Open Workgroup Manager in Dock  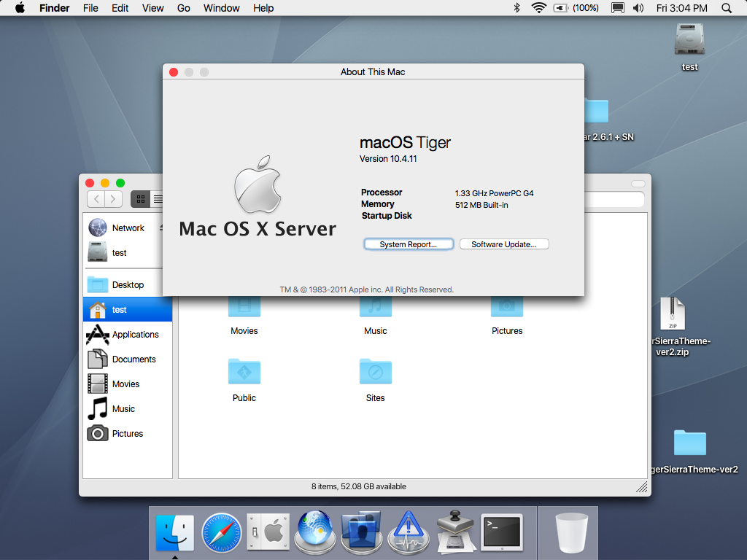click(x=362, y=533)
